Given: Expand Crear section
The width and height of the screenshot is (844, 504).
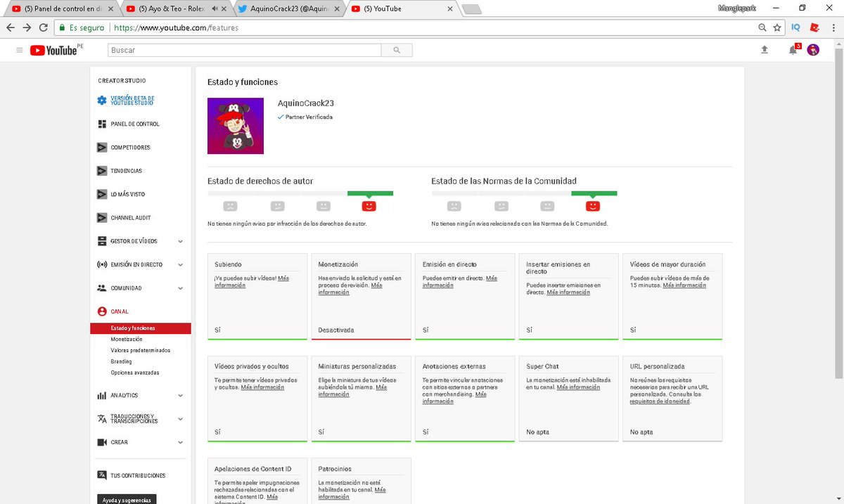Looking at the screenshot, I should 181,442.
